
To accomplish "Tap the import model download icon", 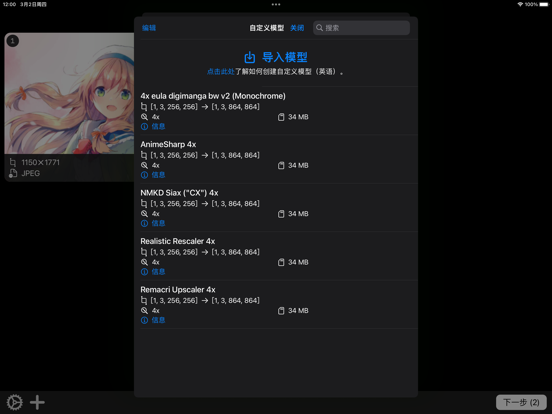I will tap(250, 57).
